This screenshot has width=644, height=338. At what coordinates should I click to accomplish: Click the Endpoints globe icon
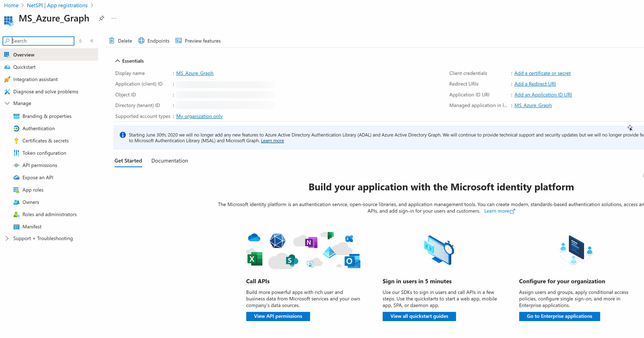(141, 41)
